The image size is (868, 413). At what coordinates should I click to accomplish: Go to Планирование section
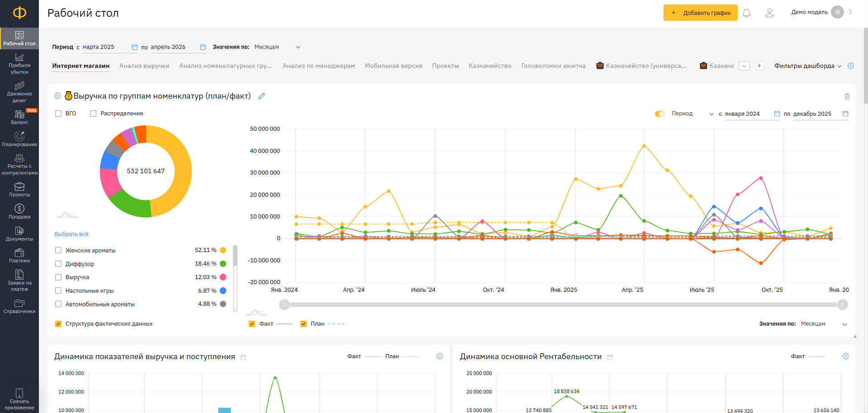(19, 139)
